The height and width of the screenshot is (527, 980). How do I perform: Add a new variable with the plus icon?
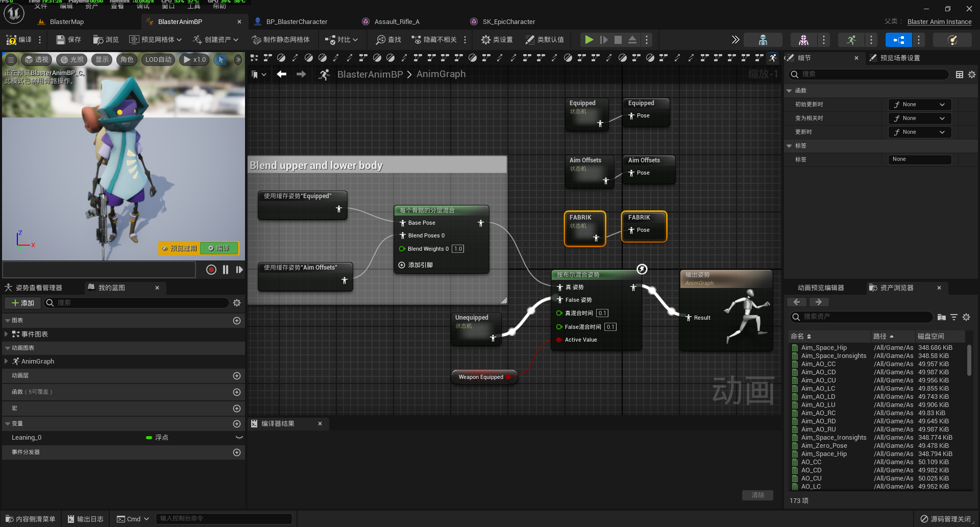pos(237,424)
